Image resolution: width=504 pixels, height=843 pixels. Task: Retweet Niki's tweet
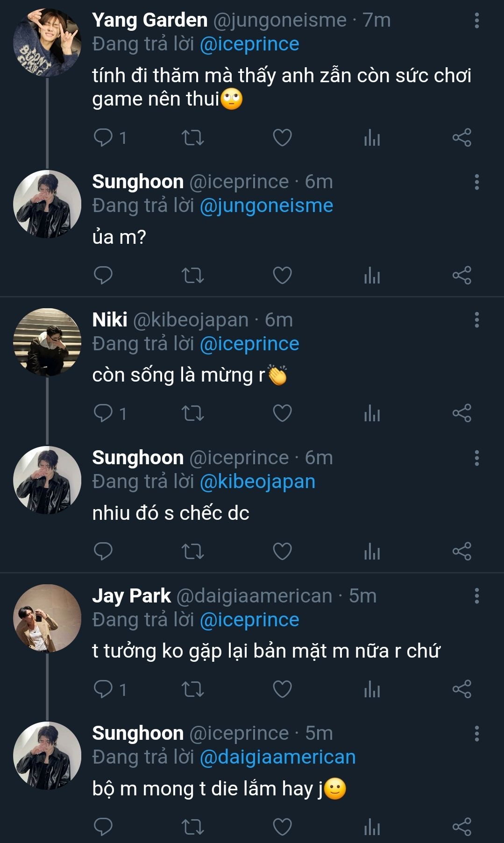click(192, 413)
